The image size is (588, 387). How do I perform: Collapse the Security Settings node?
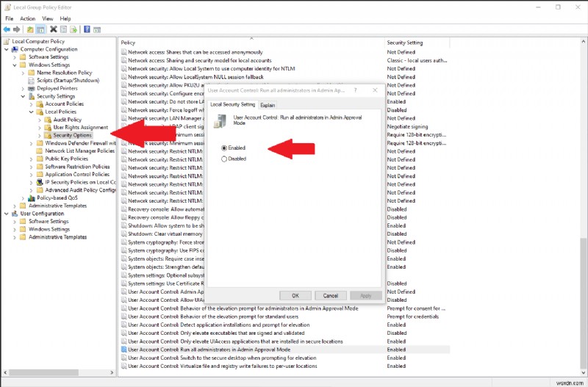click(24, 96)
